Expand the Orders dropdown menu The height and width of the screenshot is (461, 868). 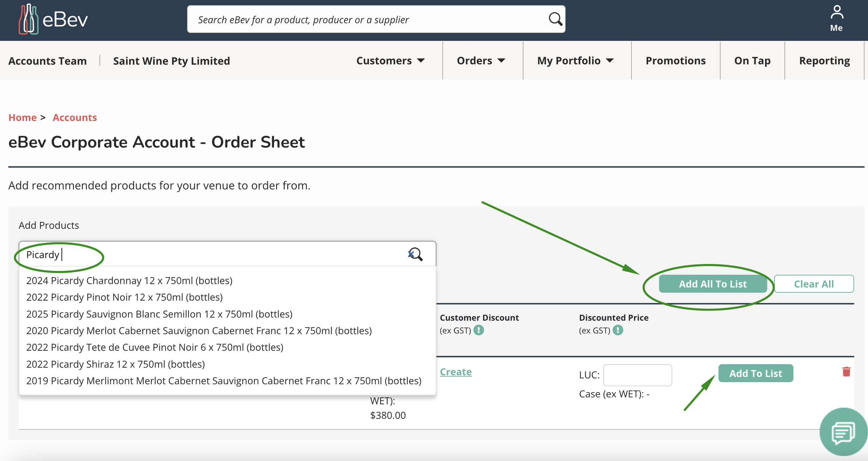[x=481, y=60]
